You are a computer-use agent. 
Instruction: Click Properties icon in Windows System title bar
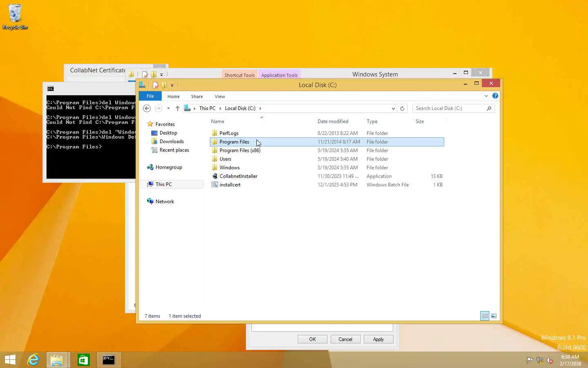[145, 74]
